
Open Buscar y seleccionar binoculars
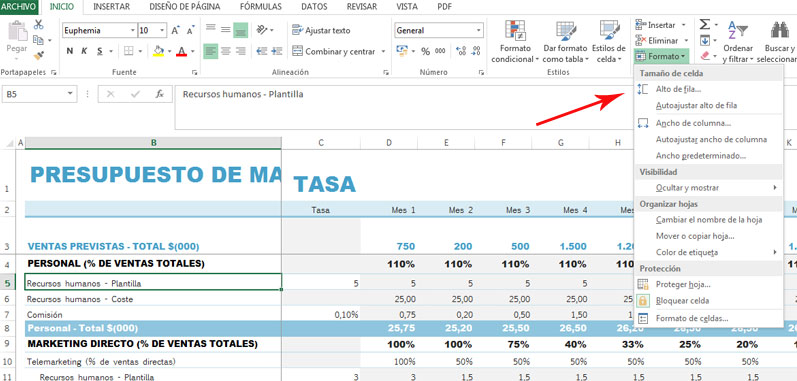779,42
